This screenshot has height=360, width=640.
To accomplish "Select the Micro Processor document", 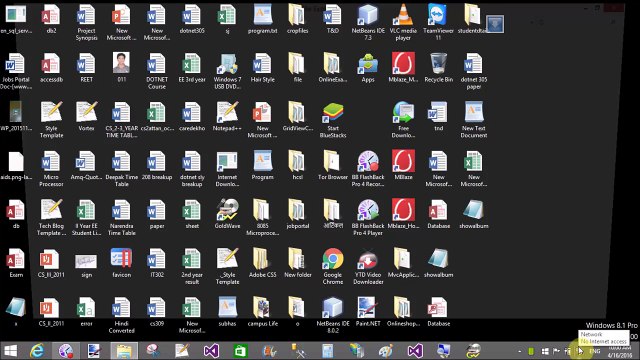I will (51, 162).
